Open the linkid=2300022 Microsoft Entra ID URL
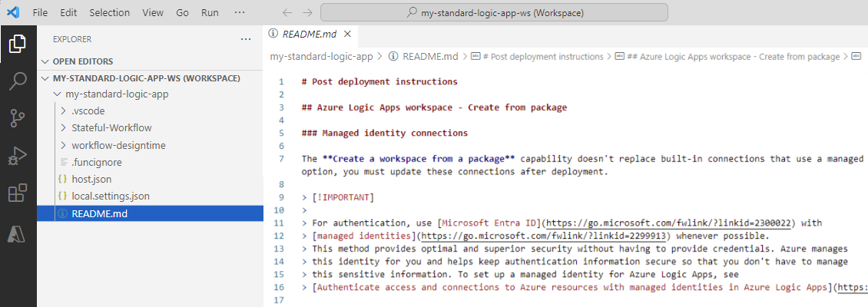 tap(671, 223)
